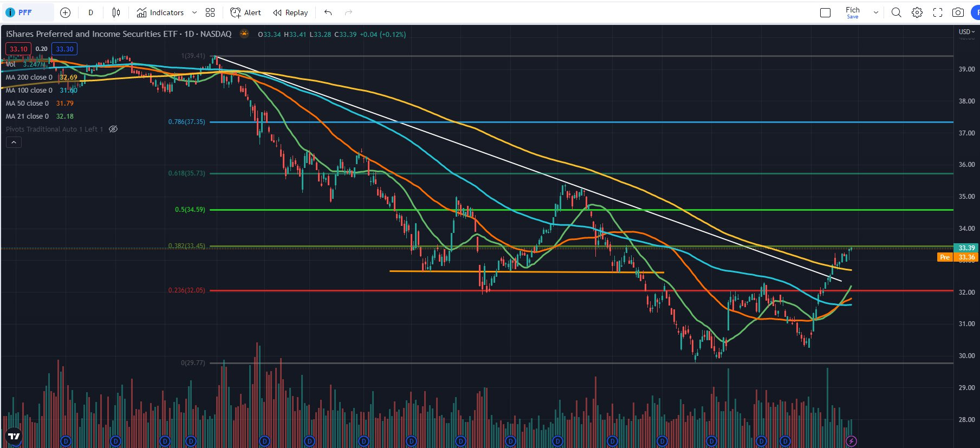The height and width of the screenshot is (448, 980).
Task: Click the 39.00 price axis label
Action: (966, 69)
